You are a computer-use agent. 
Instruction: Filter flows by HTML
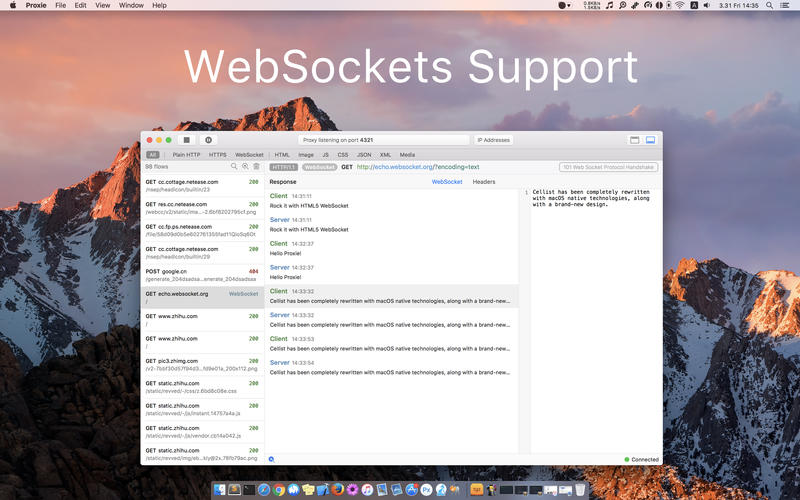coord(282,155)
